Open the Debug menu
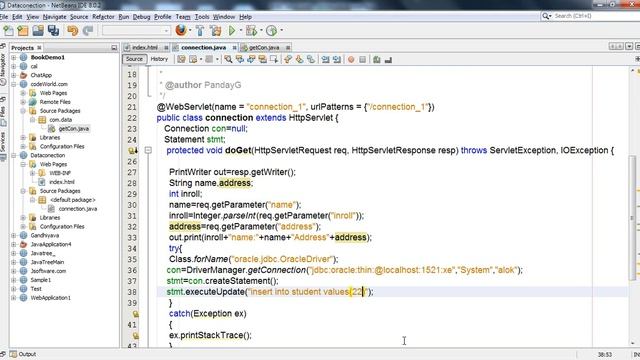This screenshot has height=360, width=640. 142,17
